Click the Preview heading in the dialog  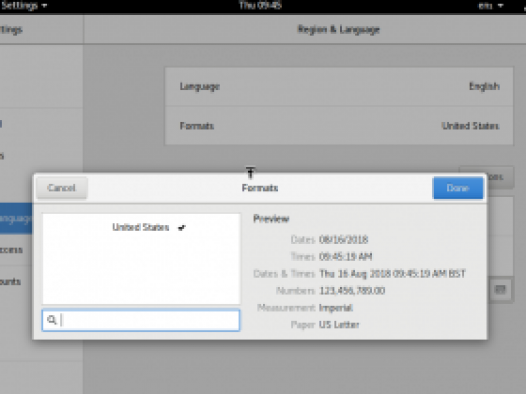271,219
